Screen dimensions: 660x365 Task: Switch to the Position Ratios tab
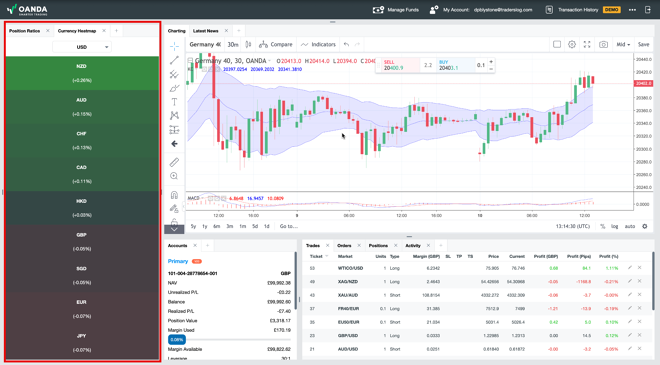tap(24, 31)
